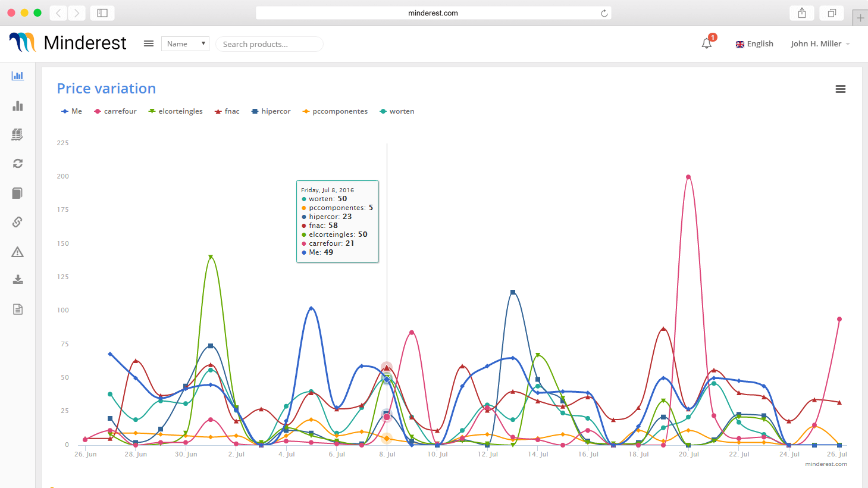Open the chain link sidebar icon
The image size is (868, 488).
[17, 222]
